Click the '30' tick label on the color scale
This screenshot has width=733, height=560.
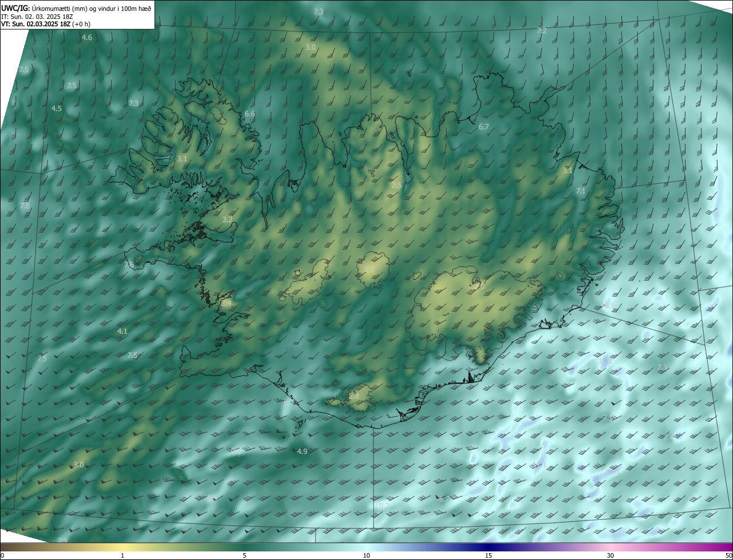610,556
